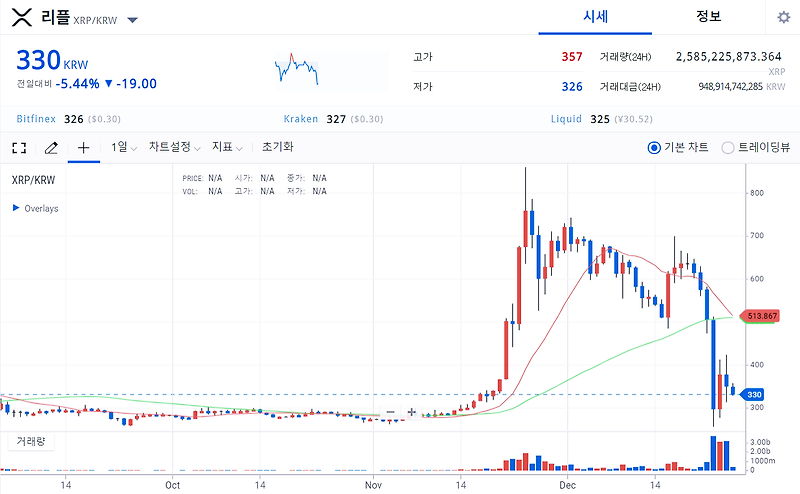This screenshot has height=494, width=800.
Task: Select the 트레이딩뷰 radio option
Action: point(728,148)
